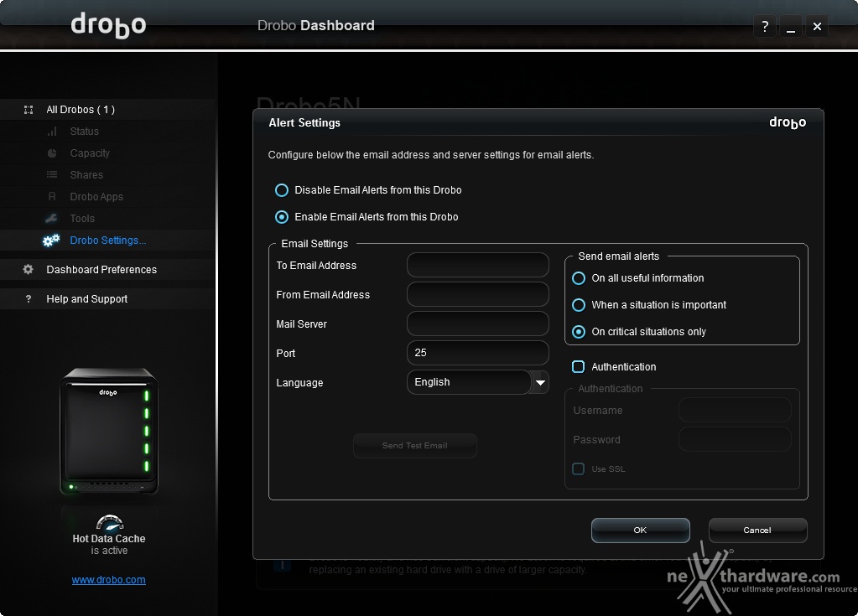
Task: Click the Username field
Action: tap(735, 411)
